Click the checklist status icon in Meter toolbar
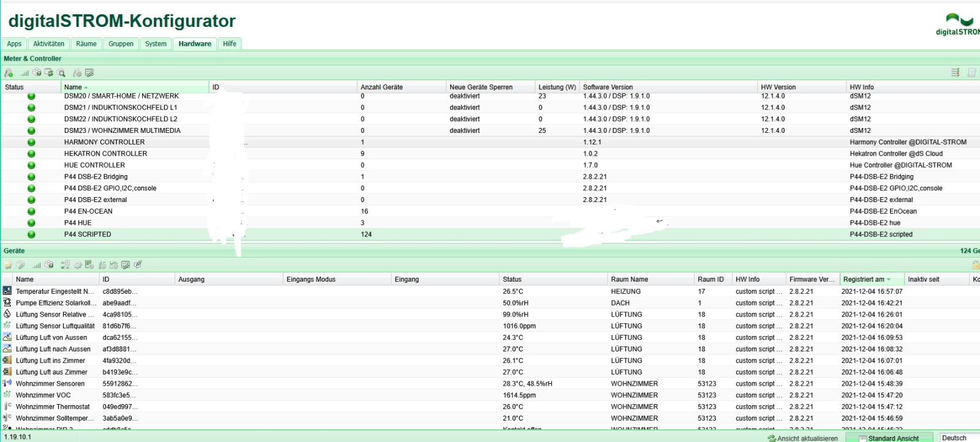The height and width of the screenshot is (442, 980). pyautogui.click(x=955, y=73)
